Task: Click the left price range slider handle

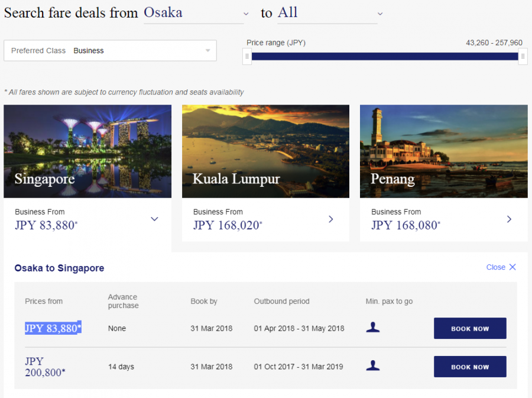Action: (x=247, y=57)
